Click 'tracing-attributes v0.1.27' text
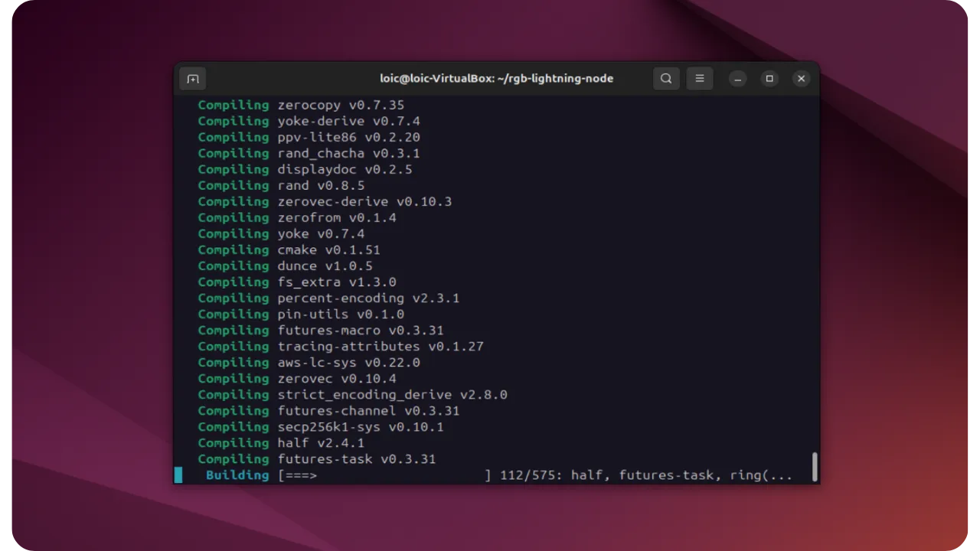980x551 pixels. pyautogui.click(x=380, y=347)
